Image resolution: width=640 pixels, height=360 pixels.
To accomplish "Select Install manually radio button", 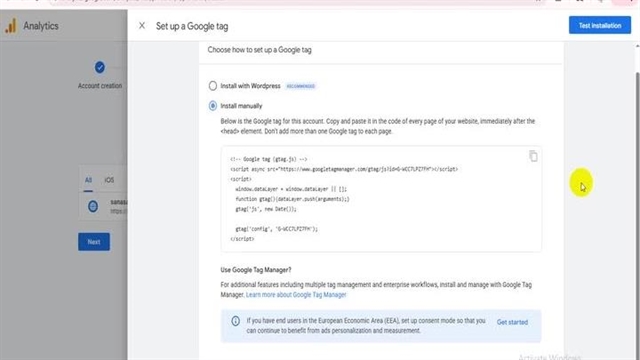I will (213, 106).
